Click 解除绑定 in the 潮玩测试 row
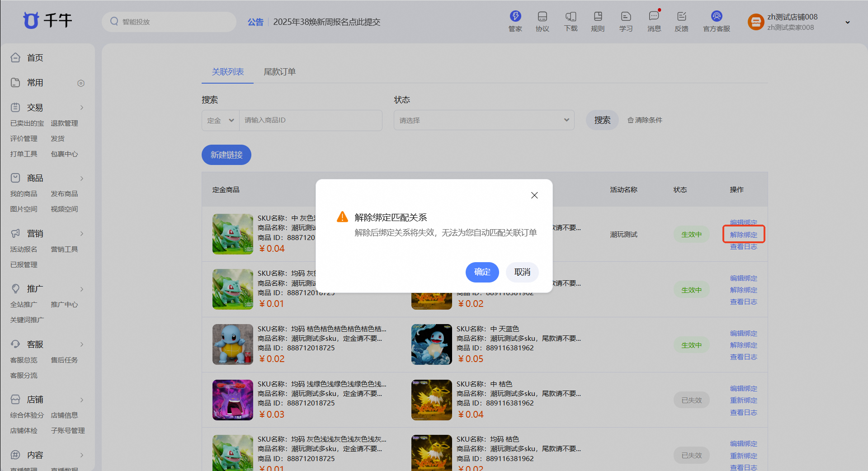 744,235
